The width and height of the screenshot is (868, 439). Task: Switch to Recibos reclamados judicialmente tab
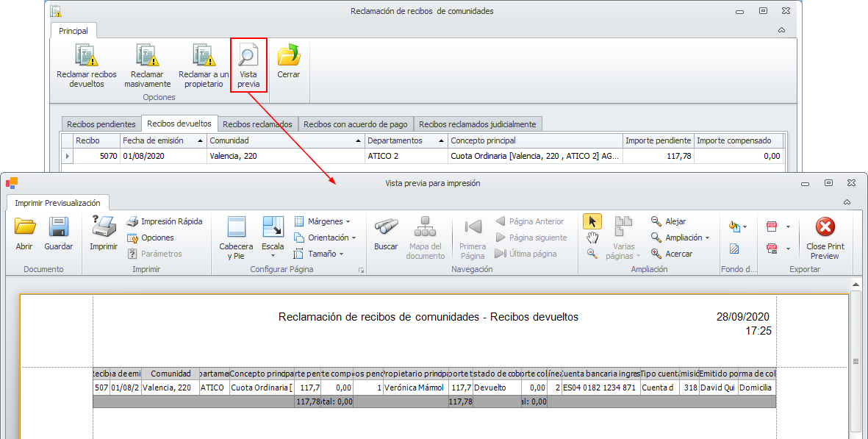tap(477, 124)
